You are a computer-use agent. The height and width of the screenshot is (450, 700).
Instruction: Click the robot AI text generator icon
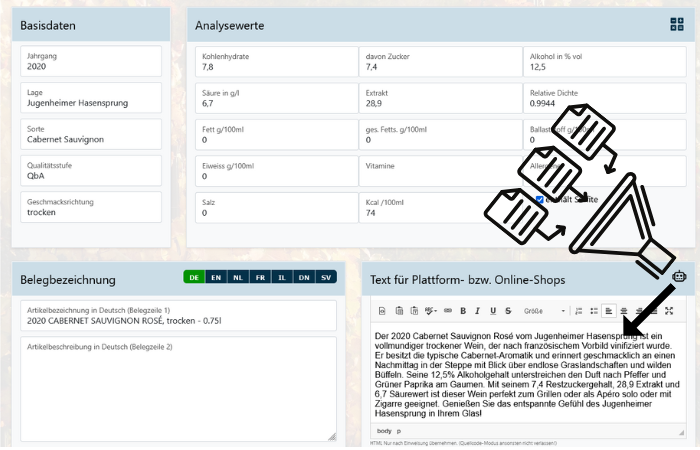(x=679, y=276)
